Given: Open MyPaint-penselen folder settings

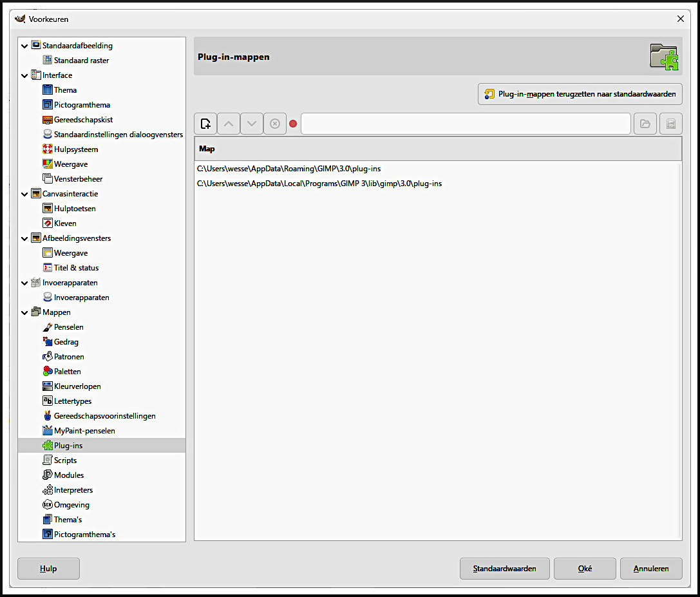Looking at the screenshot, I should tap(84, 430).
